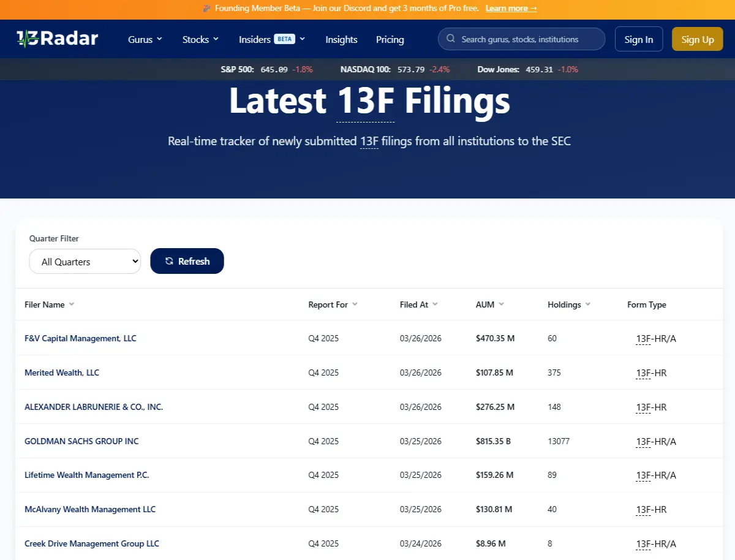Sort by Report For chevron
The height and width of the screenshot is (560, 735).
click(x=355, y=305)
